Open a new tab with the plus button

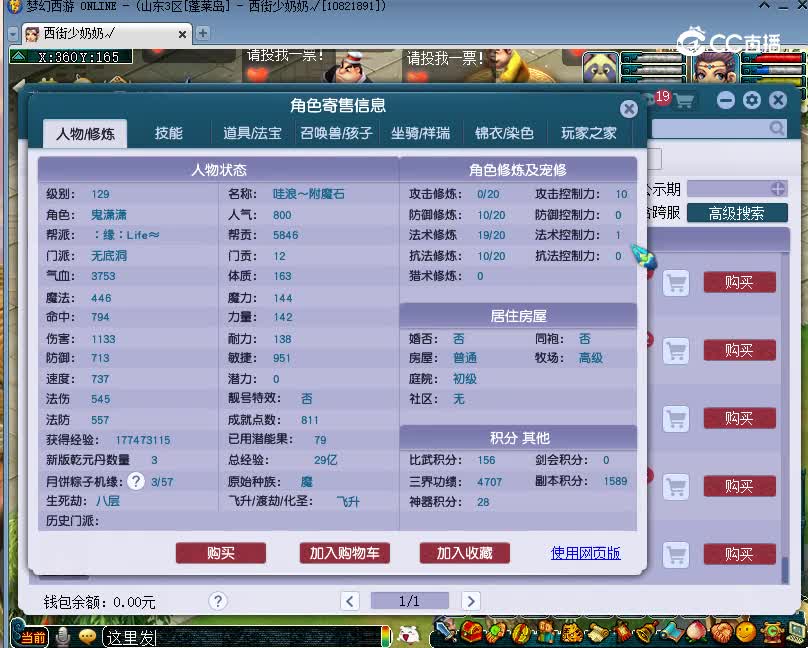click(203, 33)
